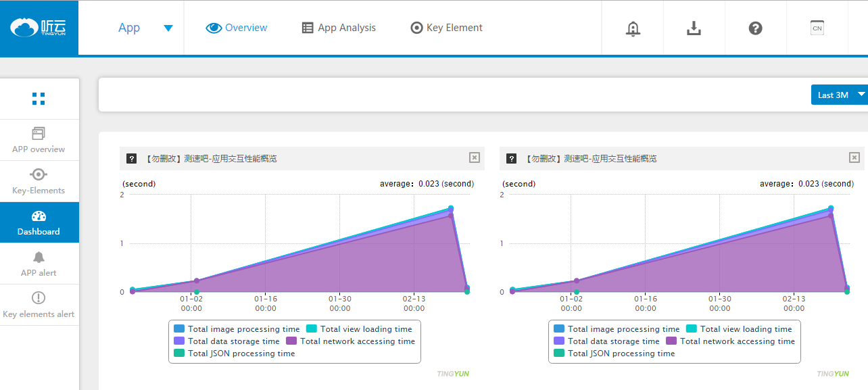Open the Last 3M time range dropdown
The width and height of the screenshot is (868, 390).
tap(839, 95)
